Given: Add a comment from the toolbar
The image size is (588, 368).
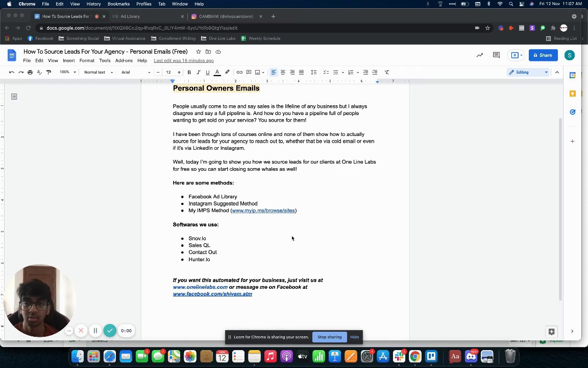Looking at the screenshot, I should point(249,72).
